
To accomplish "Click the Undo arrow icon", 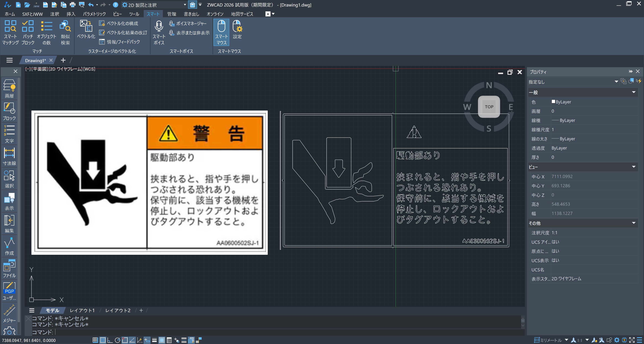I will (91, 5).
